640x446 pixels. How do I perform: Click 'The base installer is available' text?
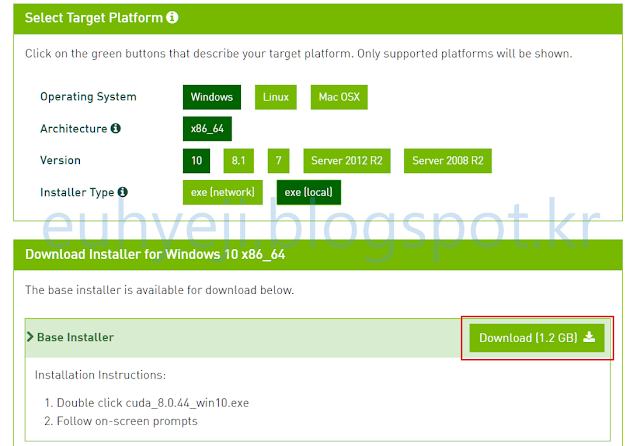click(x=160, y=290)
